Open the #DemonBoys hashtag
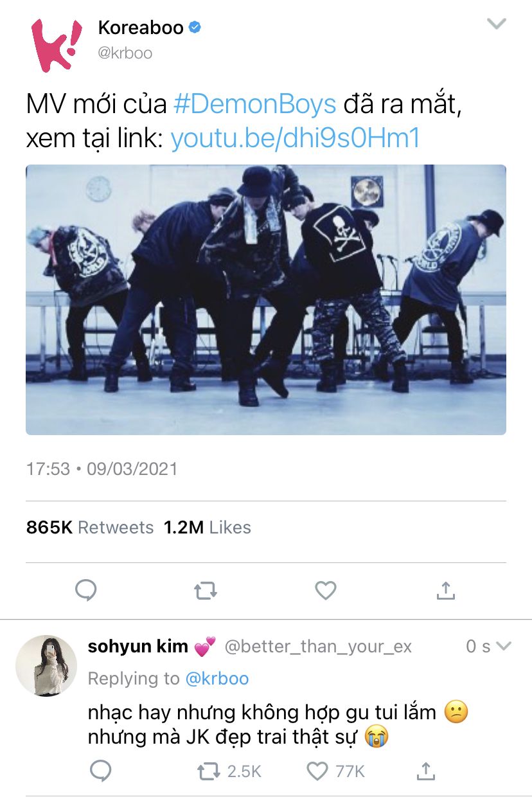 point(255,104)
